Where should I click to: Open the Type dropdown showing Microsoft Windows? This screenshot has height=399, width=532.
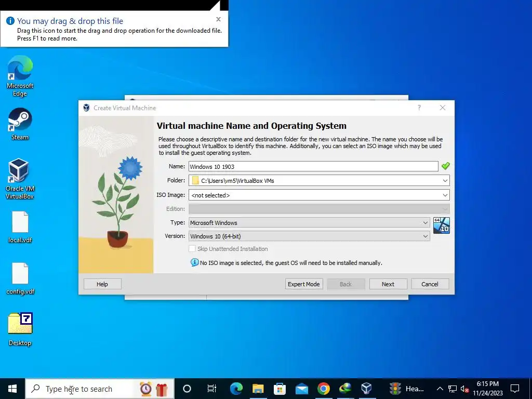(x=309, y=222)
